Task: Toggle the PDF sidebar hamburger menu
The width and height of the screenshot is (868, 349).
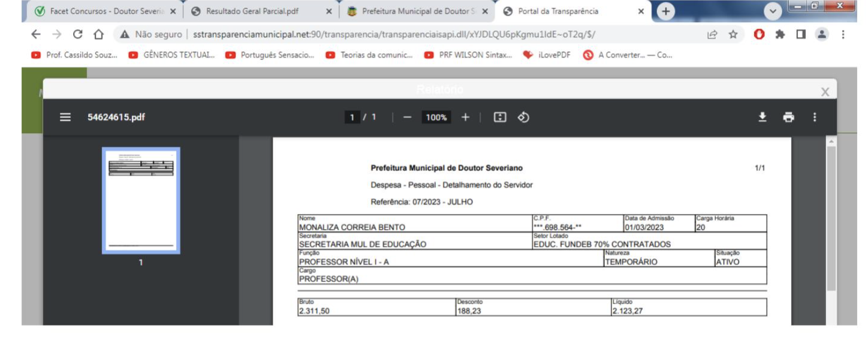Action: [65, 118]
